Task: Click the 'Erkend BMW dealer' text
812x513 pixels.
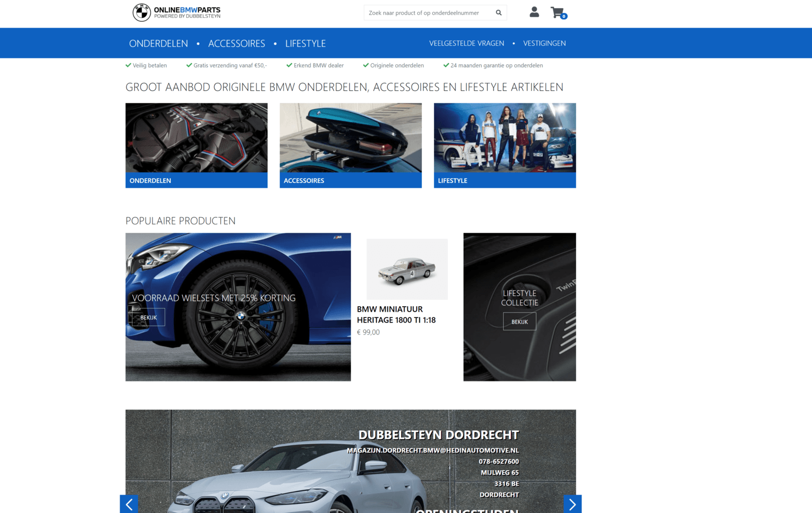Action: [319, 65]
